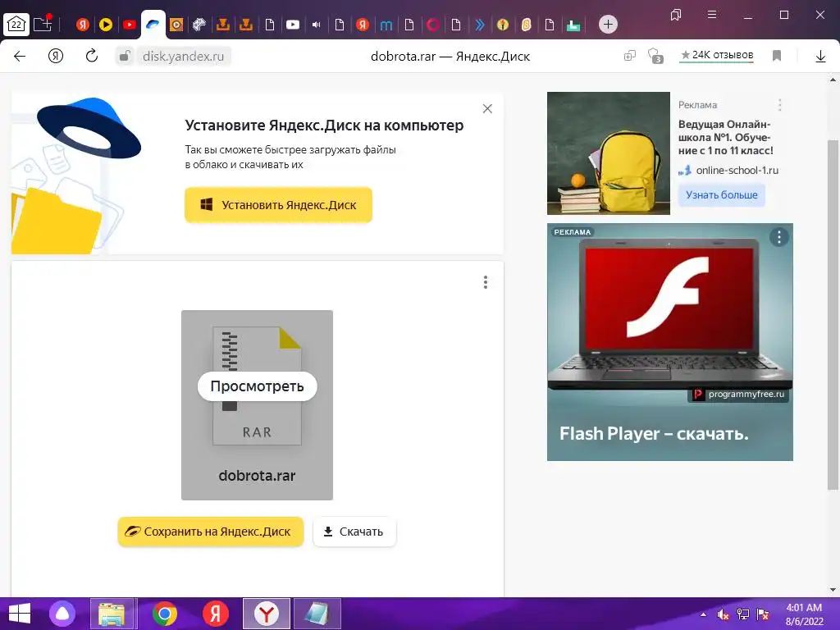Open the browser side panel bookmarks icon

(676, 15)
